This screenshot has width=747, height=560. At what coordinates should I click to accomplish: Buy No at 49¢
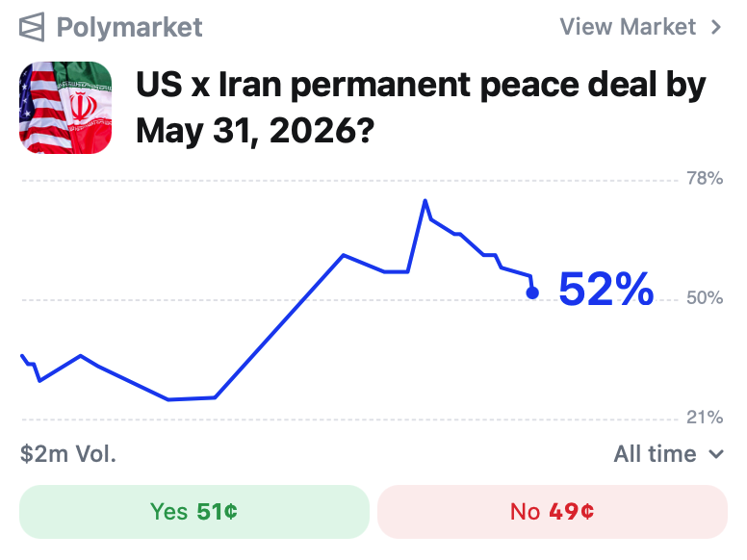552,512
